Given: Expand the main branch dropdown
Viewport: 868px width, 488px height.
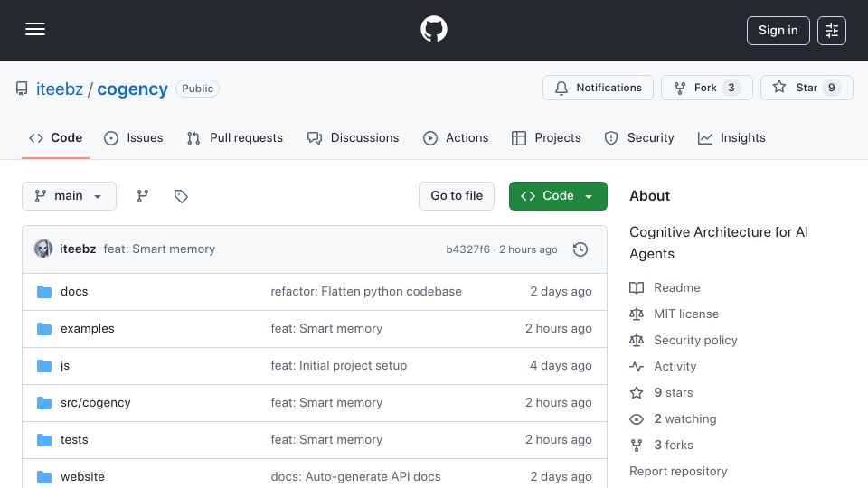Looking at the screenshot, I should [x=70, y=196].
